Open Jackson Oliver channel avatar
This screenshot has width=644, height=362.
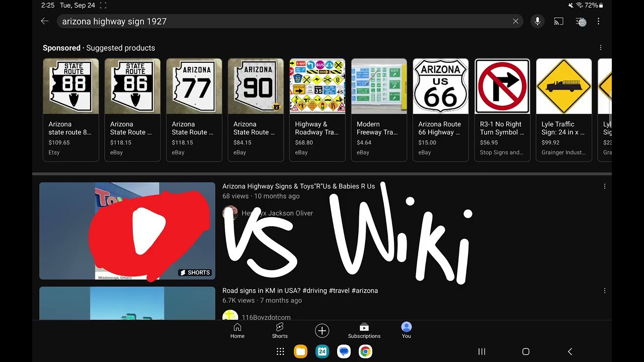tap(230, 213)
